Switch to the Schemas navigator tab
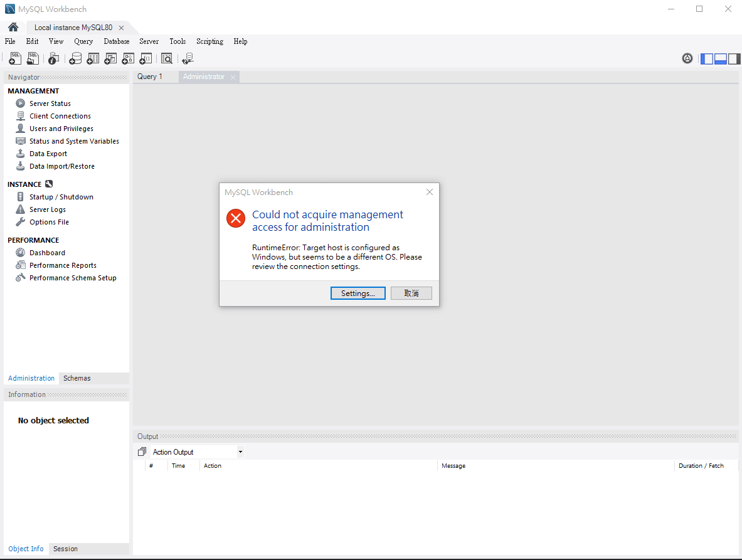Screen dimensions: 742x560 pyautogui.click(x=77, y=378)
